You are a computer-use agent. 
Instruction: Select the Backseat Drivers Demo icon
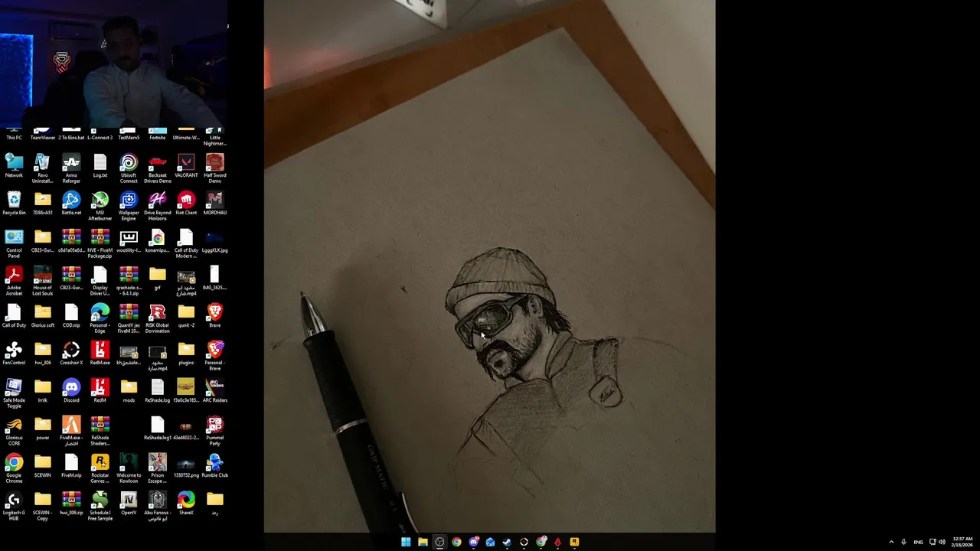click(x=158, y=168)
